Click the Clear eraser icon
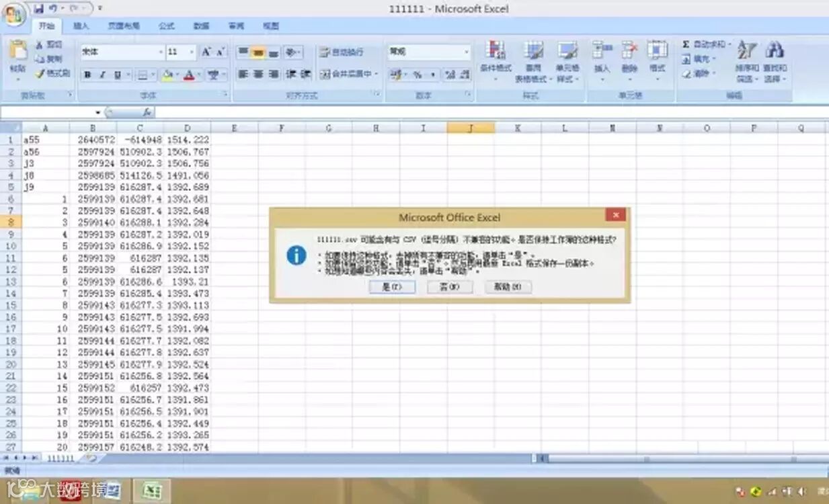Image resolution: width=829 pixels, height=504 pixels. coord(685,74)
